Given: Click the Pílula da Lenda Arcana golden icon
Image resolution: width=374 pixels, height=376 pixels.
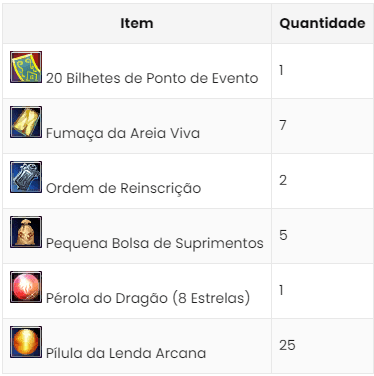Looking at the screenshot, I should coord(26,342).
